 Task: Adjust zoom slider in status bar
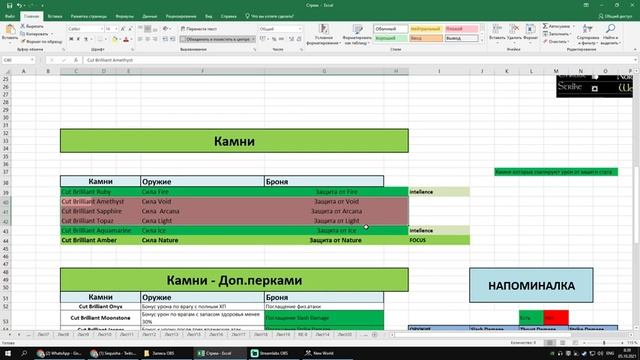(604, 343)
